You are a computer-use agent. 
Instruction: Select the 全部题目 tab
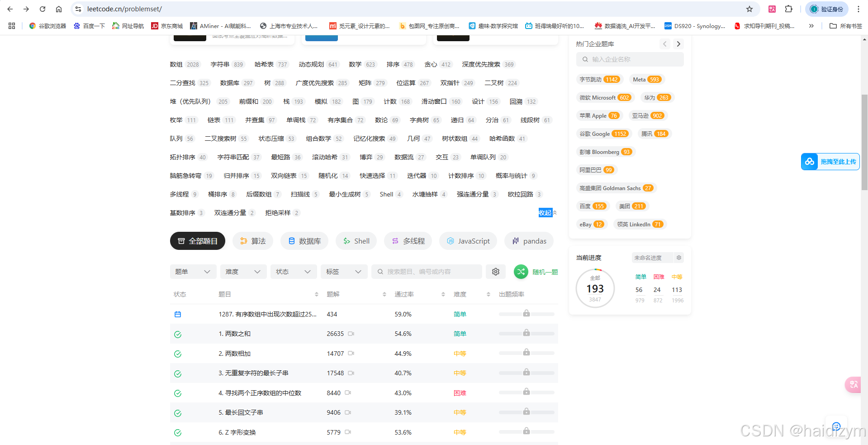pyautogui.click(x=198, y=241)
